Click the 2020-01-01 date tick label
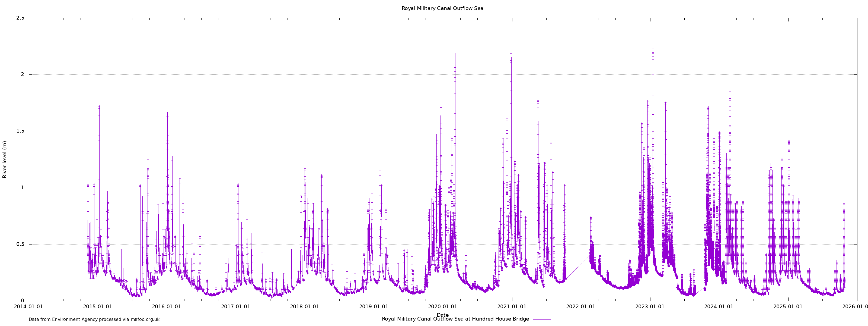The height and width of the screenshot is (326, 868). [x=443, y=307]
